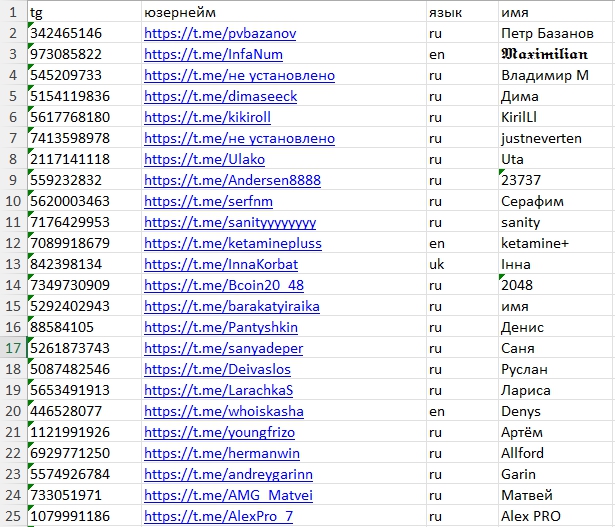This screenshot has width=615, height=527.
Task: Select the name cell '2048'
Action: pos(557,285)
